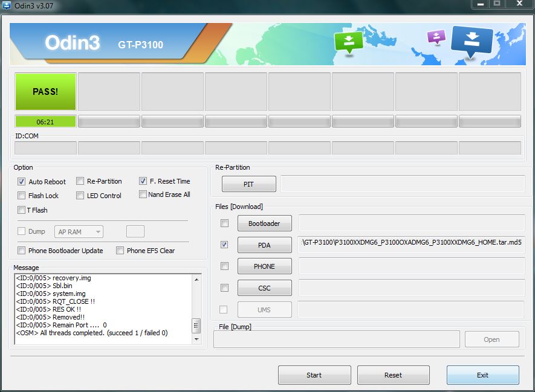
Task: Click the Reset button
Action: tap(393, 375)
